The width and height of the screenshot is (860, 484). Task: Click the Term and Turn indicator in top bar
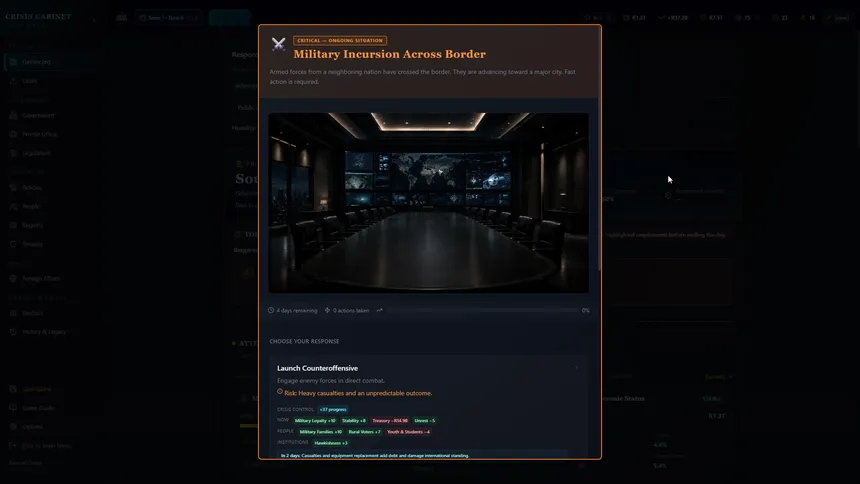[x=168, y=18]
